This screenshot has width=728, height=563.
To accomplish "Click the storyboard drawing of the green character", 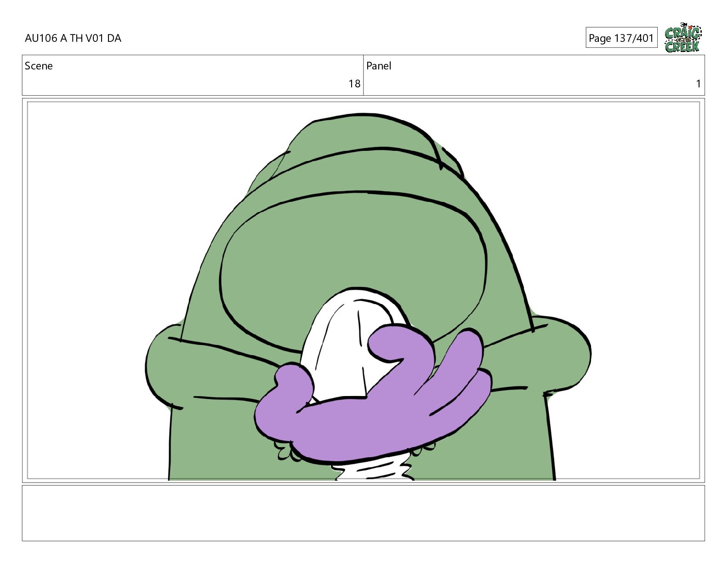I will [364, 291].
